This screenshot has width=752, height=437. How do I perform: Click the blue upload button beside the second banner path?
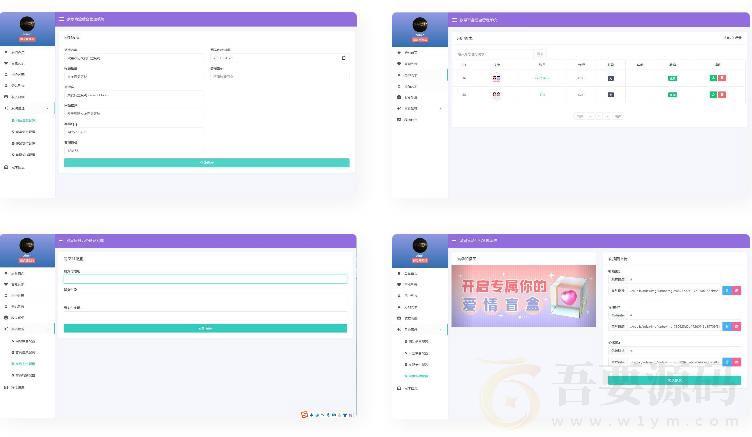tap(727, 326)
